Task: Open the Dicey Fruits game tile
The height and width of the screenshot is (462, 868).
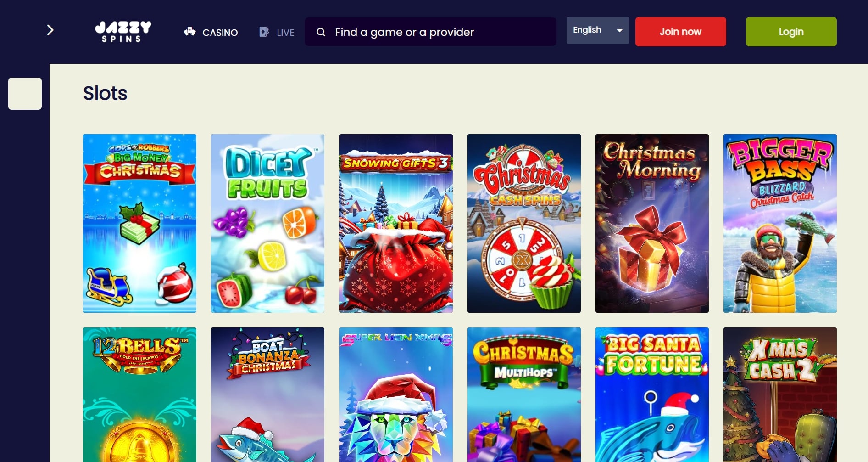Action: coord(267,223)
